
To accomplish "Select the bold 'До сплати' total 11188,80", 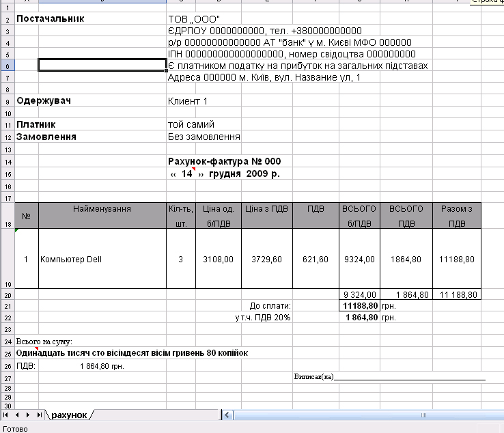I will coord(359,306).
